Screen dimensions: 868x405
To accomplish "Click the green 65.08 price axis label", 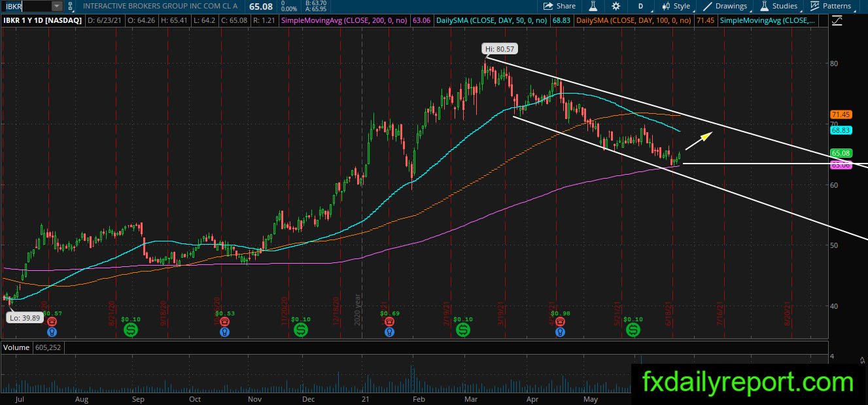I will pos(840,153).
